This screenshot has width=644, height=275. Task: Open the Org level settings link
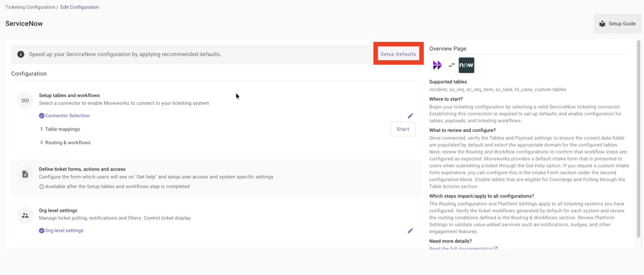pos(64,231)
